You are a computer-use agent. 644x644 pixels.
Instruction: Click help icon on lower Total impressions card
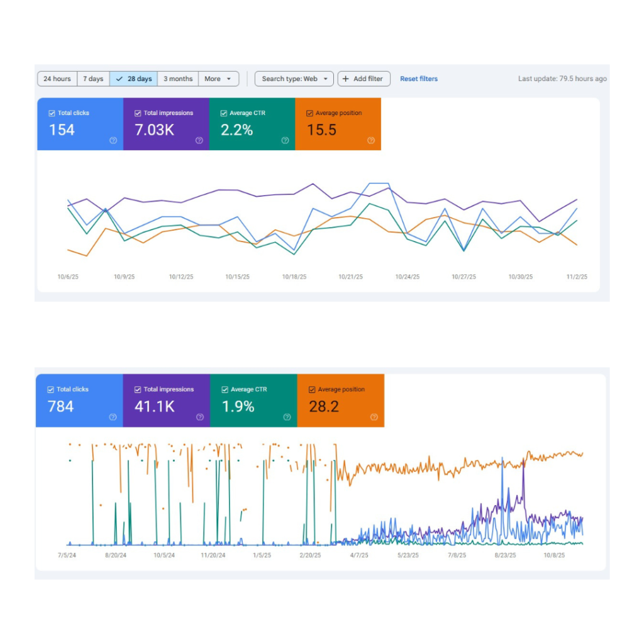click(200, 417)
